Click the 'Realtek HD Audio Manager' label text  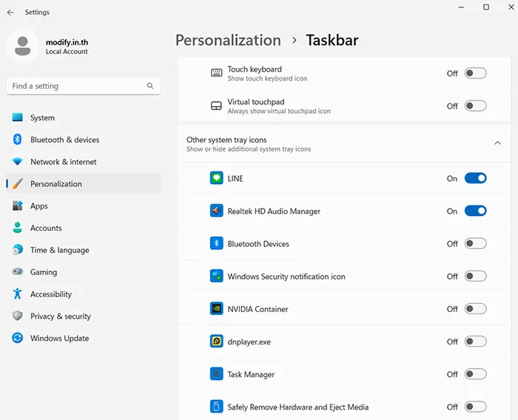274,211
